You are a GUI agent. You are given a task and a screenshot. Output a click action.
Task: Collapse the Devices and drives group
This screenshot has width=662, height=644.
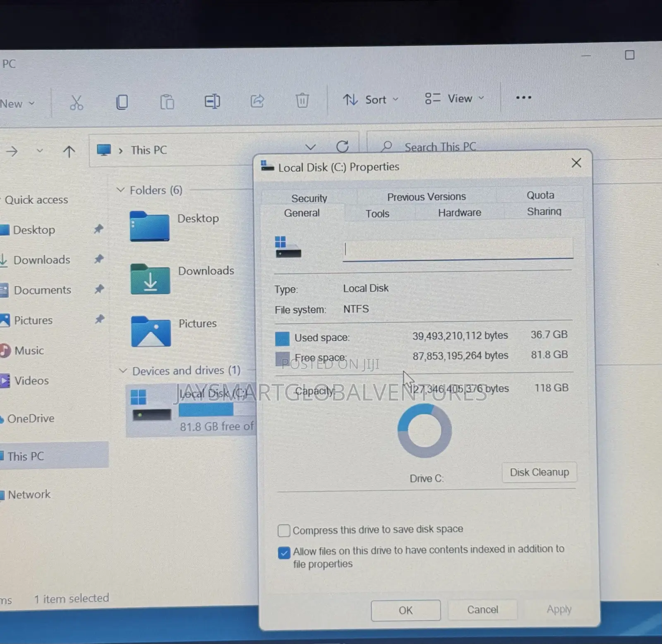tap(123, 370)
